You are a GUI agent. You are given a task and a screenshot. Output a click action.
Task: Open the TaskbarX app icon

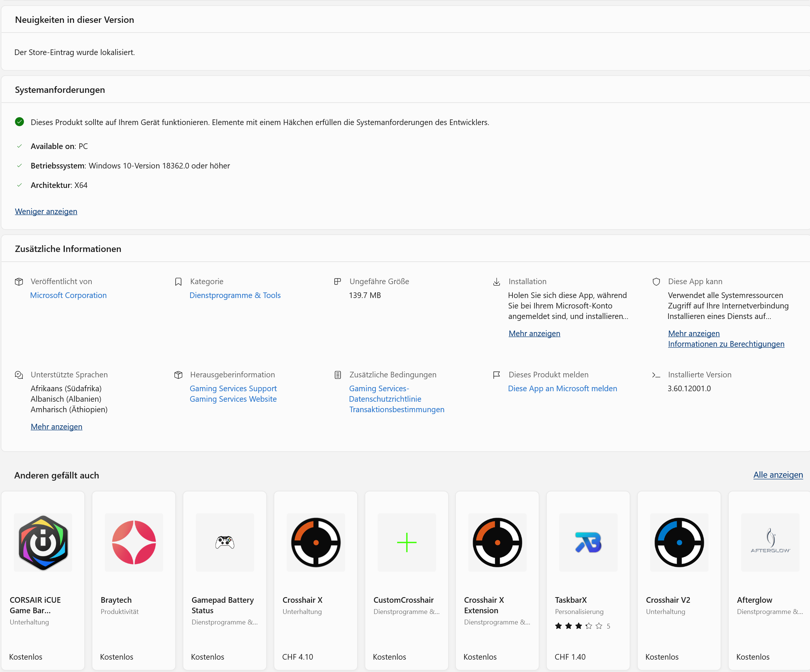point(588,542)
